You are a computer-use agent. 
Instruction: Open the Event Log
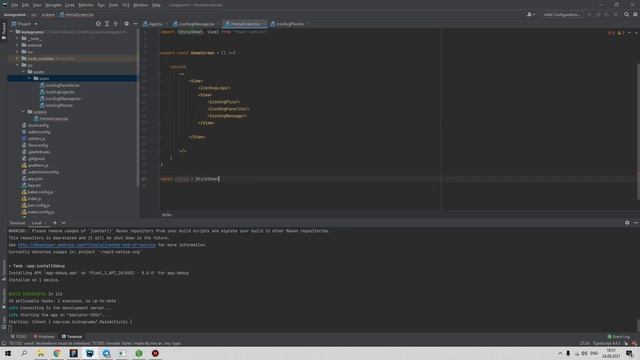pyautogui.click(x=619, y=337)
